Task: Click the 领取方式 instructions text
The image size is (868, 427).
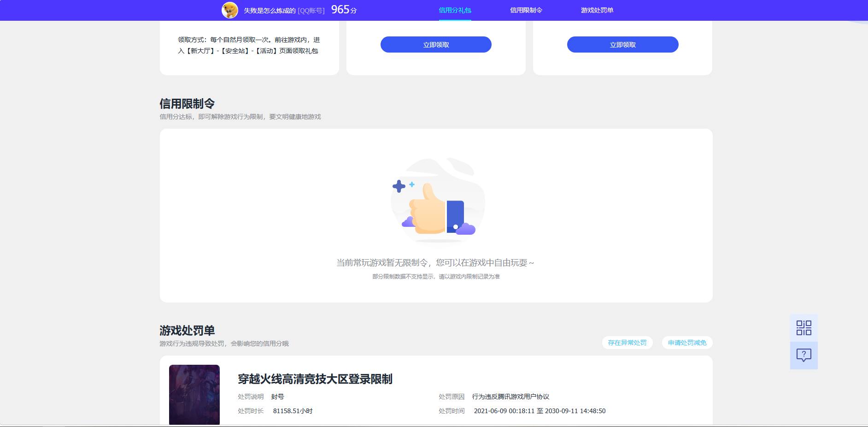Action: (249, 45)
